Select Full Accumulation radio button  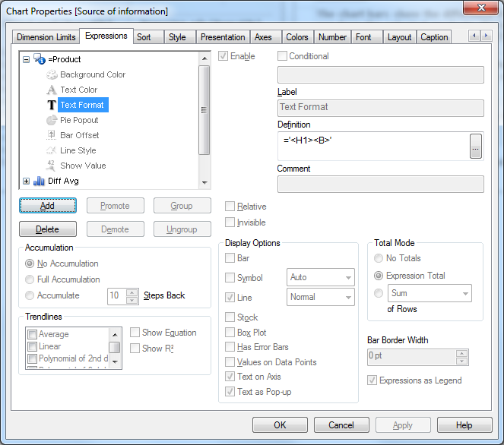coord(30,279)
